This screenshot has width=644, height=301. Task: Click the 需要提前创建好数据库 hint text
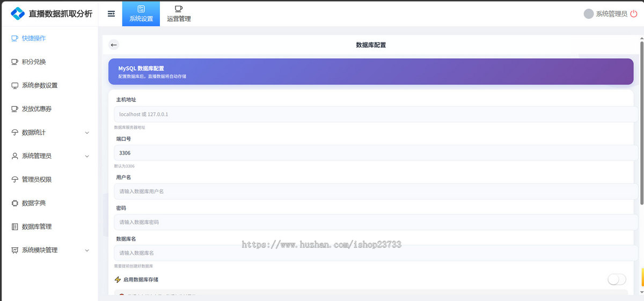pos(134,266)
